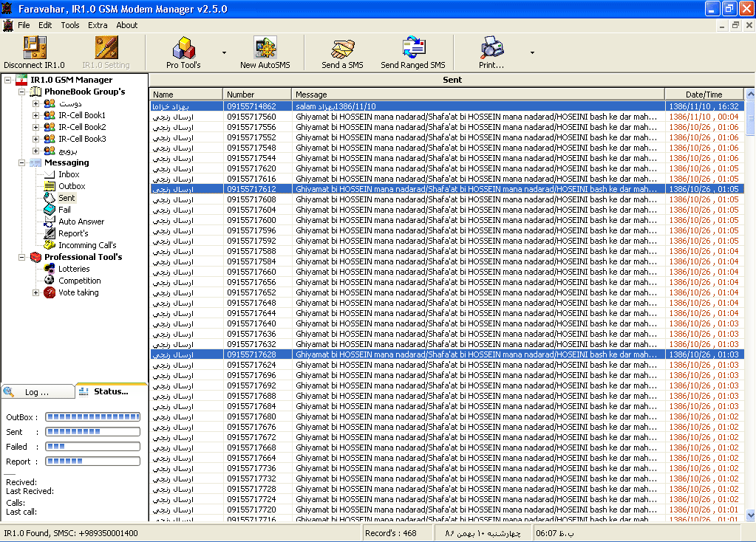Select message row for 09155717600
Image resolution: width=756 pixels, height=542 pixels.
coord(447,220)
